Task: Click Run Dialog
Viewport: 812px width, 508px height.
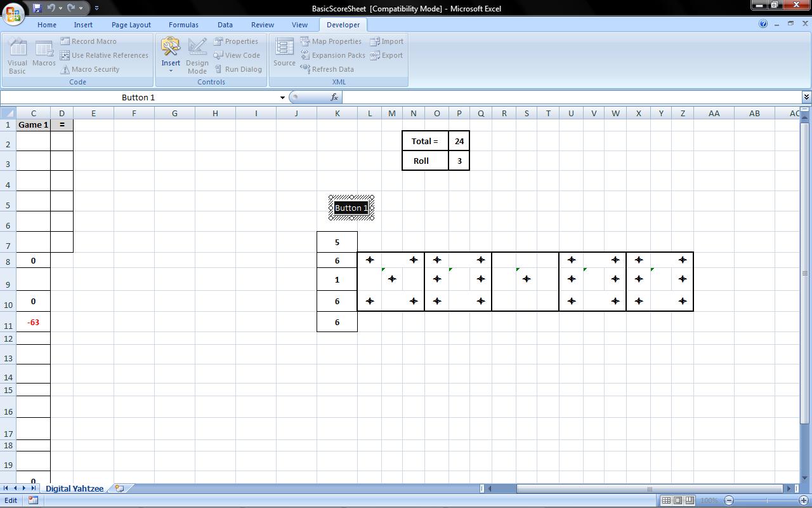Action: 238,69
